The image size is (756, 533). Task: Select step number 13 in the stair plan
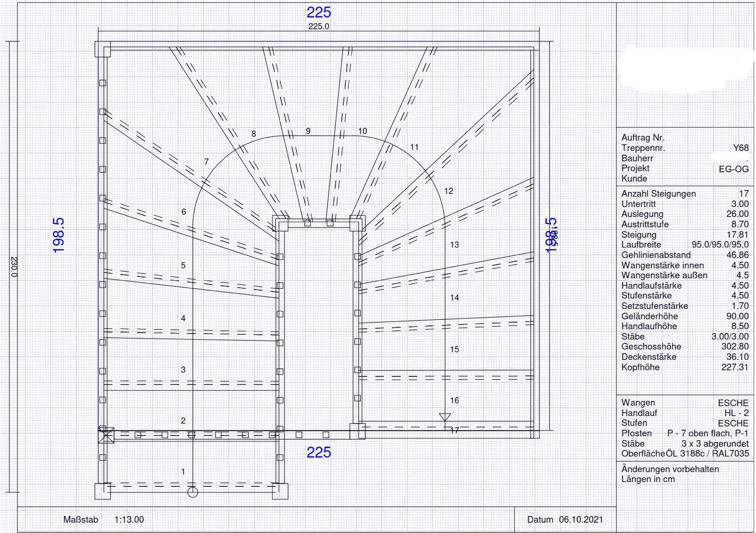point(454,245)
